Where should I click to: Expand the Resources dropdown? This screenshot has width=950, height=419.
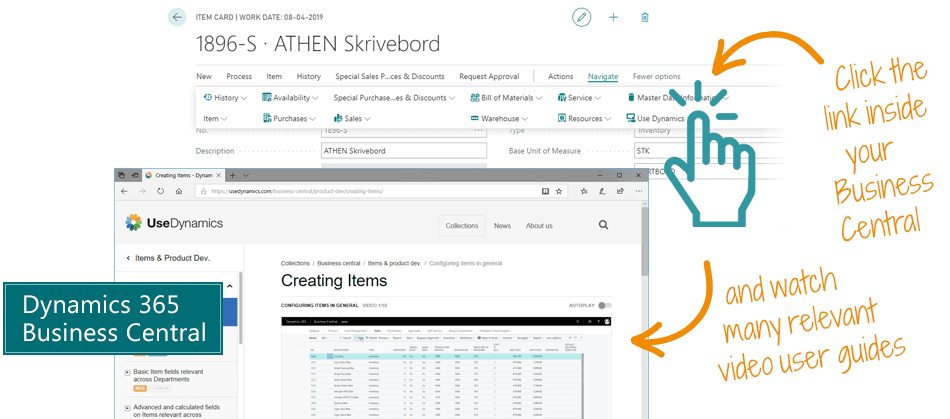pos(584,119)
